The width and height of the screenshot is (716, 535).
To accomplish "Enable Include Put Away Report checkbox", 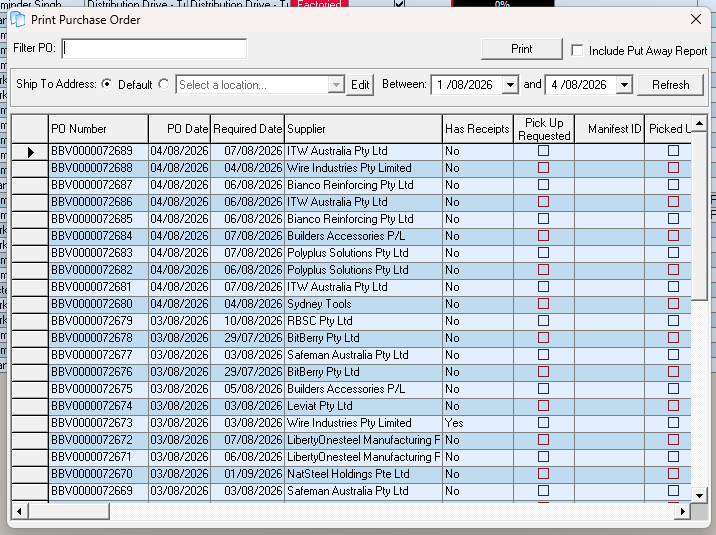I will (577, 50).
